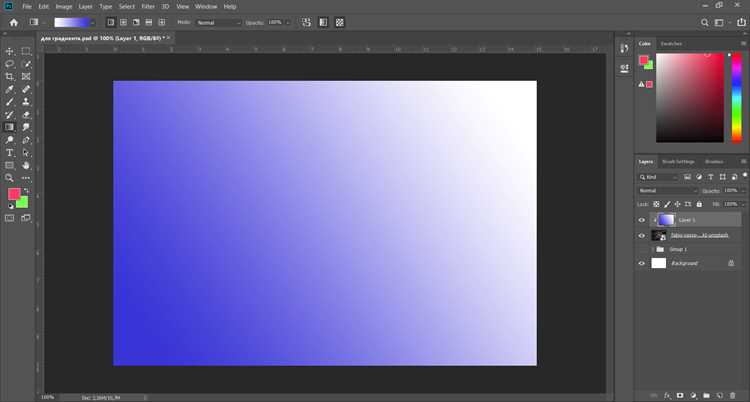Open the Filter menu
Viewport: 750px width, 402px height.
click(x=148, y=7)
